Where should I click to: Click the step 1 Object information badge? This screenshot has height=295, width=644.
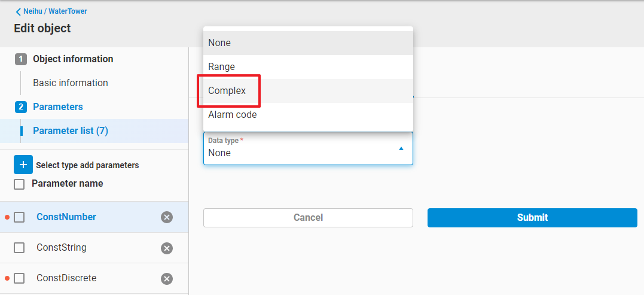click(21, 59)
